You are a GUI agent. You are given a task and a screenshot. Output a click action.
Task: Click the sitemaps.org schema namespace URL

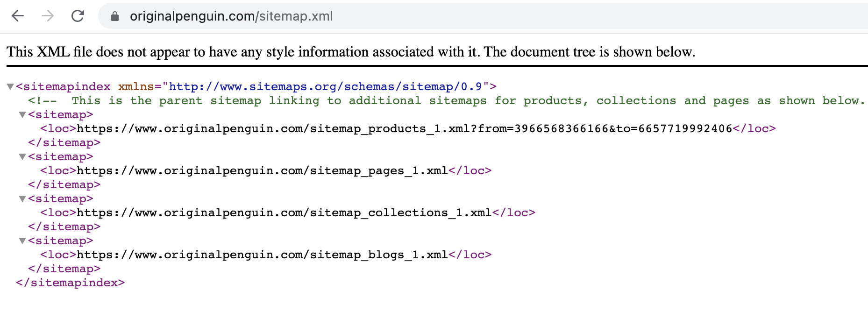click(325, 86)
